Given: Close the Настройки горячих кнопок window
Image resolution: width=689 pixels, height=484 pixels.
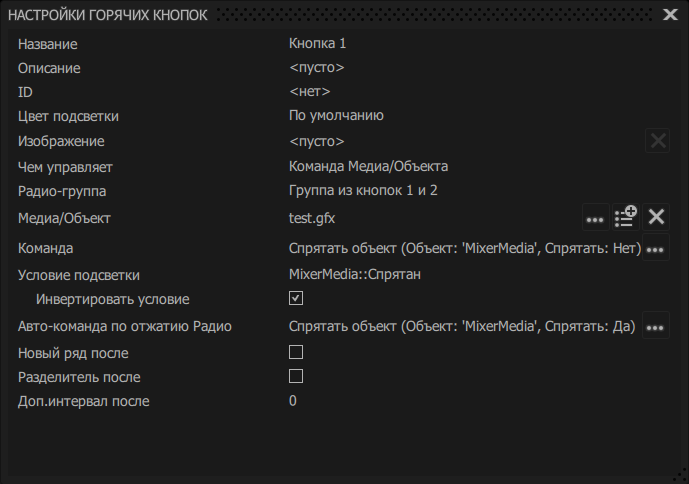Looking at the screenshot, I should [x=670, y=14].
